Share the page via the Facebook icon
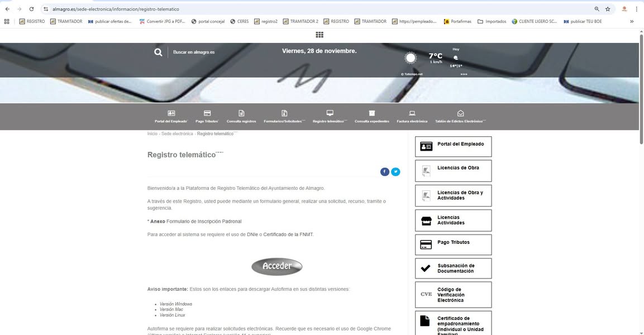The width and height of the screenshot is (644, 335). (x=384, y=171)
